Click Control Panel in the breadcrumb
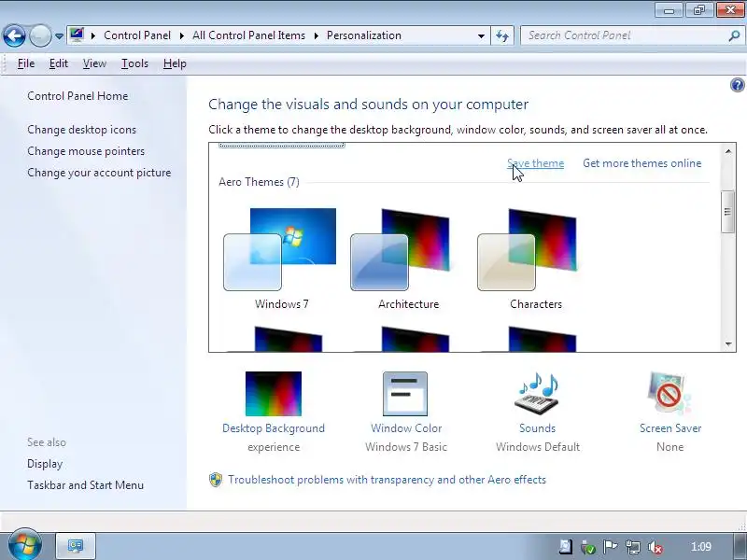This screenshot has width=747, height=560. (137, 35)
